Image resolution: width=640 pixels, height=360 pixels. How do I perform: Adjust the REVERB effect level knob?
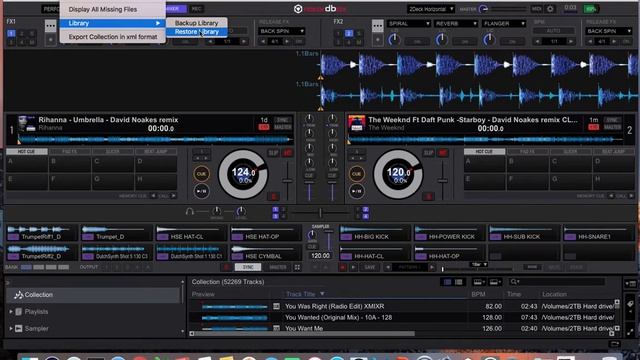click(x=441, y=40)
